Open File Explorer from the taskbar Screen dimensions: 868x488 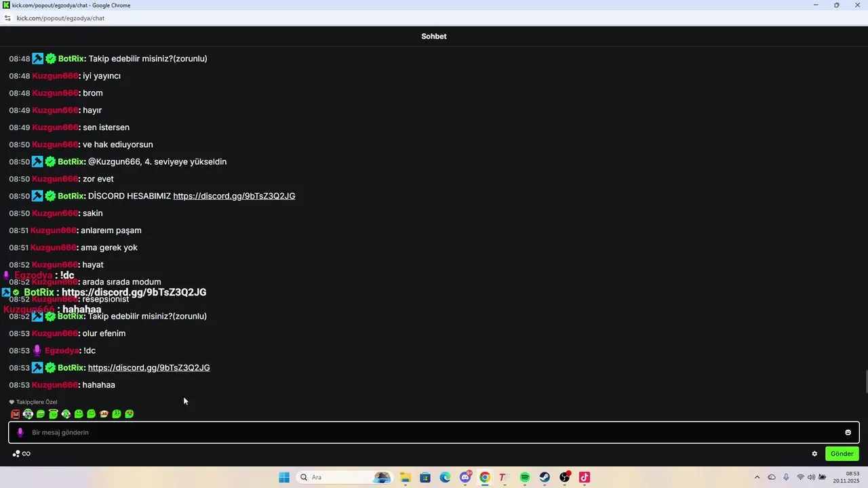pyautogui.click(x=405, y=477)
